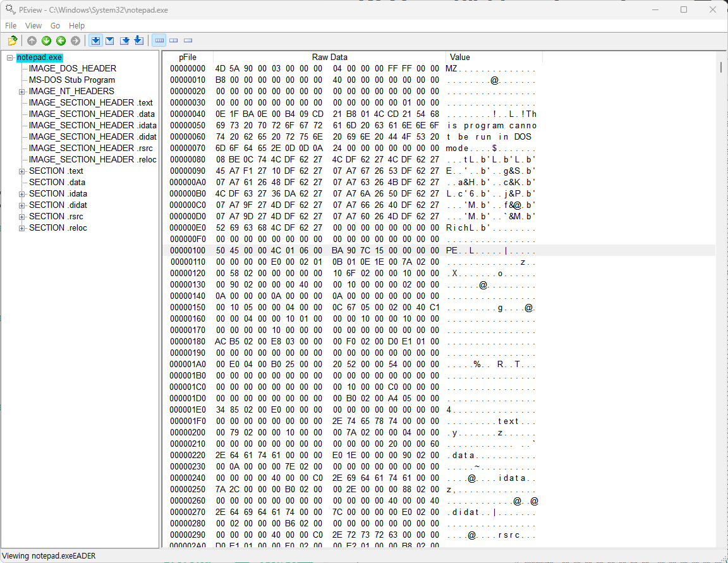728x563 pixels.
Task: Click the green Down arrow navigation icon
Action: coord(46,41)
